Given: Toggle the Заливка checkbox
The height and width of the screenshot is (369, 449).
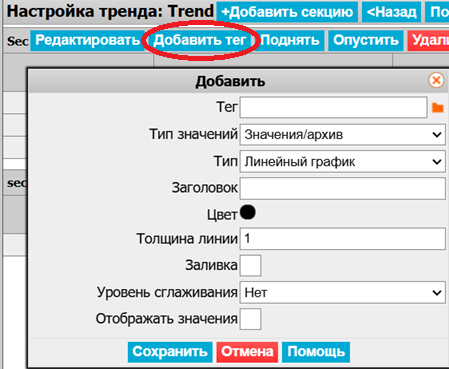Looking at the screenshot, I should (250, 265).
